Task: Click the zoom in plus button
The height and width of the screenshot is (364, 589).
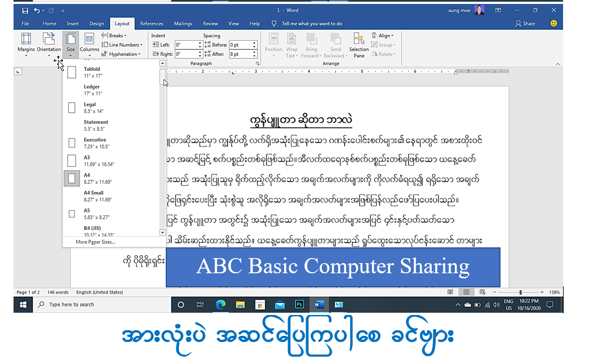Action: pyautogui.click(x=542, y=292)
